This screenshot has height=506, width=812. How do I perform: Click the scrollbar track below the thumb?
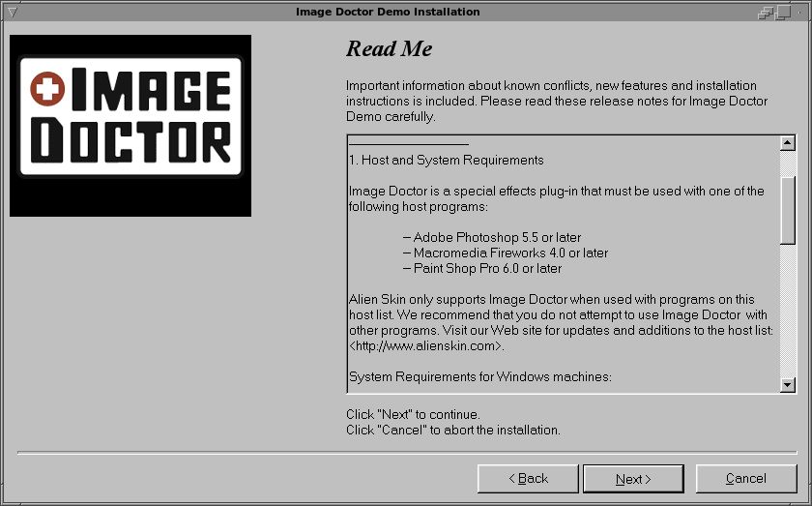pos(788,310)
